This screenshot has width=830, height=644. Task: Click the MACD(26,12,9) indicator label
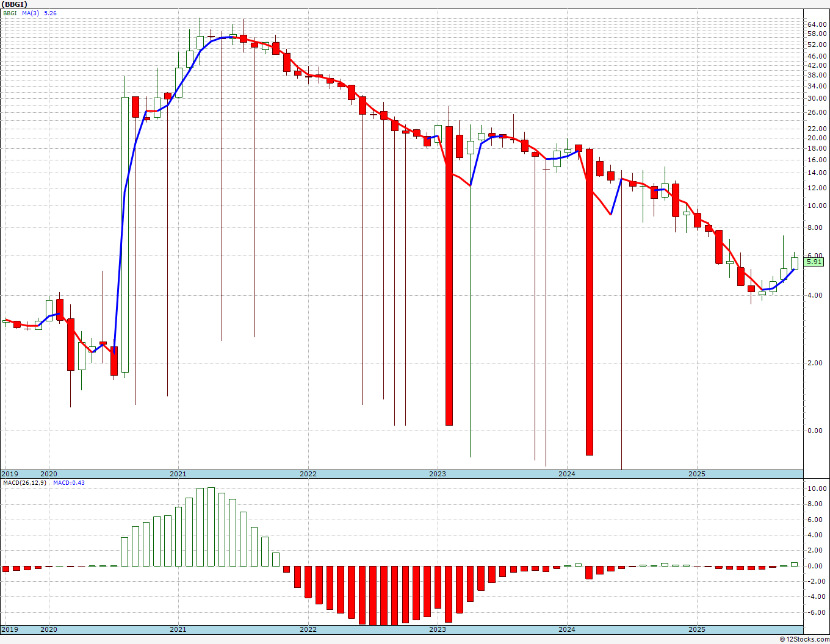(24, 482)
